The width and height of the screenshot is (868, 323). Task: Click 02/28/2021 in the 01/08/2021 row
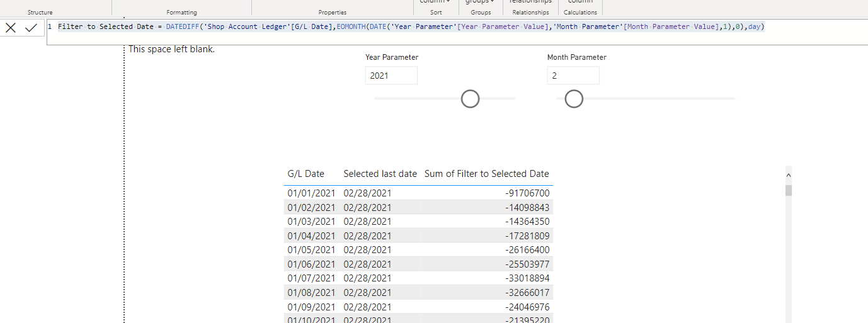(x=368, y=293)
